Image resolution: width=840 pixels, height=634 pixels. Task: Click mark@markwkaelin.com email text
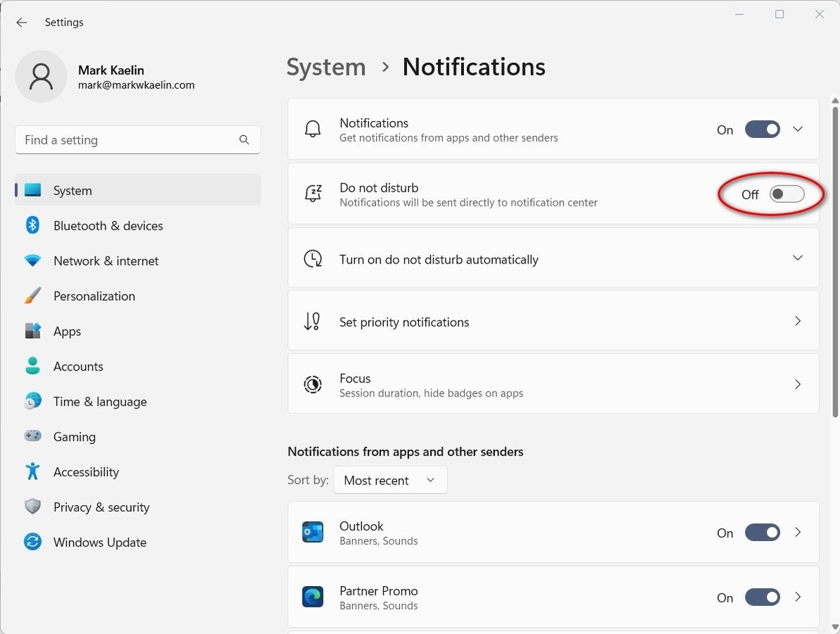pyautogui.click(x=136, y=85)
